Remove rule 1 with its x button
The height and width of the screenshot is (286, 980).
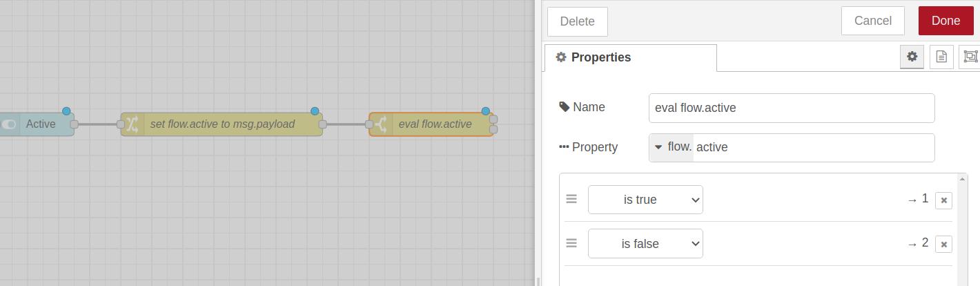point(943,200)
